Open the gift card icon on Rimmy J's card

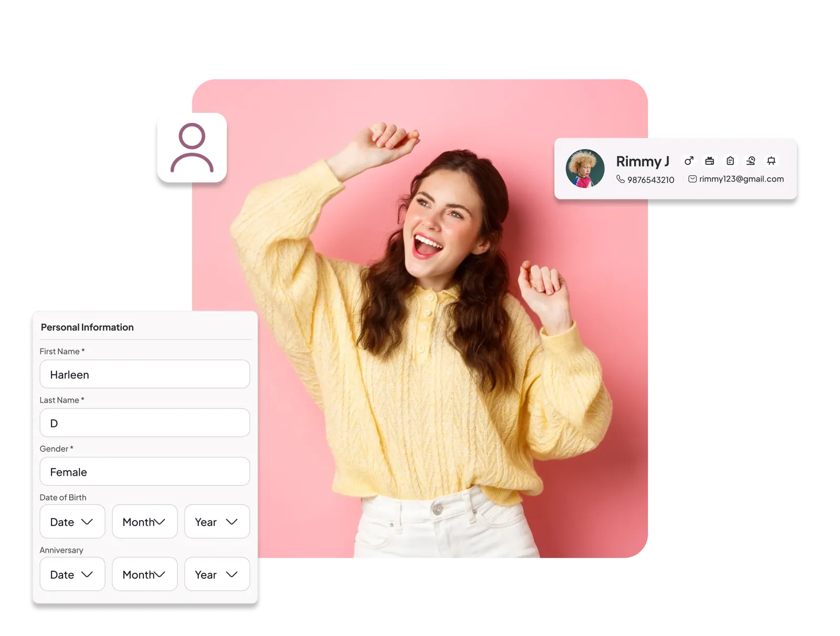coord(709,161)
